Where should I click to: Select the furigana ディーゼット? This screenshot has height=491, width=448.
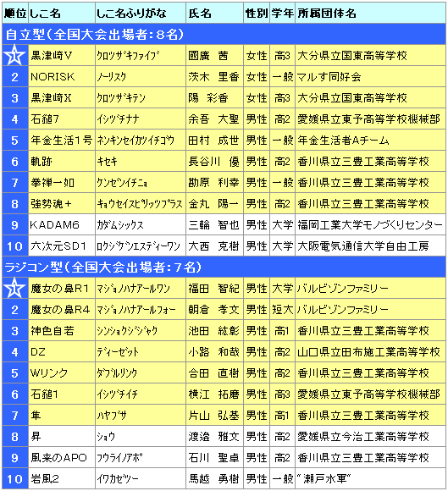click(x=118, y=351)
